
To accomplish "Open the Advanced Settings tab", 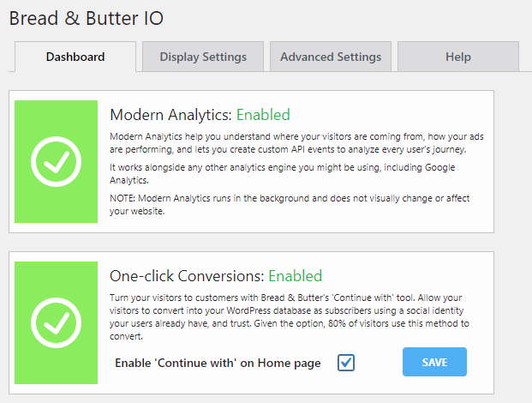I will [331, 57].
